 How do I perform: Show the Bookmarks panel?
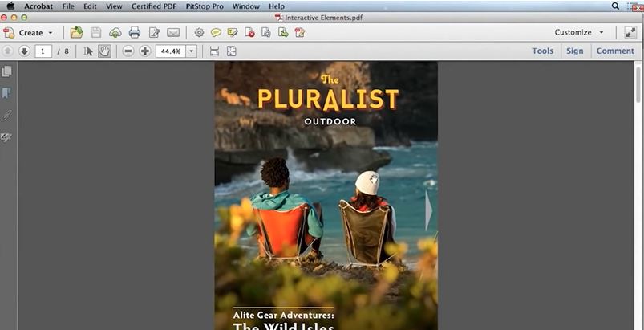pyautogui.click(x=6, y=93)
